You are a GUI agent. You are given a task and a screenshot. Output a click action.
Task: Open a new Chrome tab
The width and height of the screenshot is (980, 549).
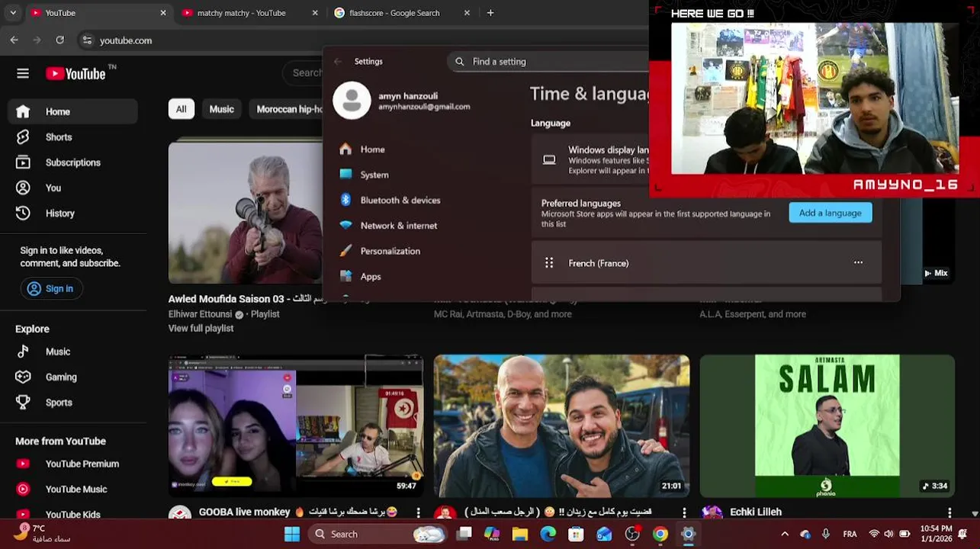pyautogui.click(x=490, y=13)
